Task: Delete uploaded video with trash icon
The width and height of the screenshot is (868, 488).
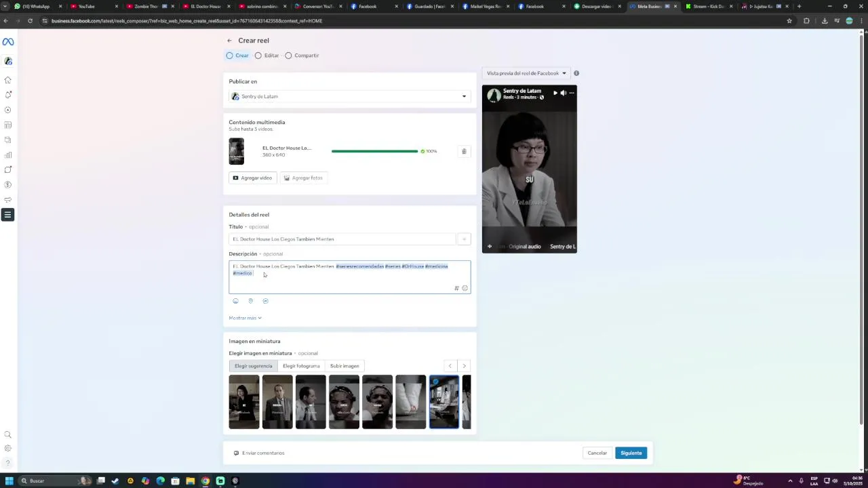Action: (x=464, y=151)
